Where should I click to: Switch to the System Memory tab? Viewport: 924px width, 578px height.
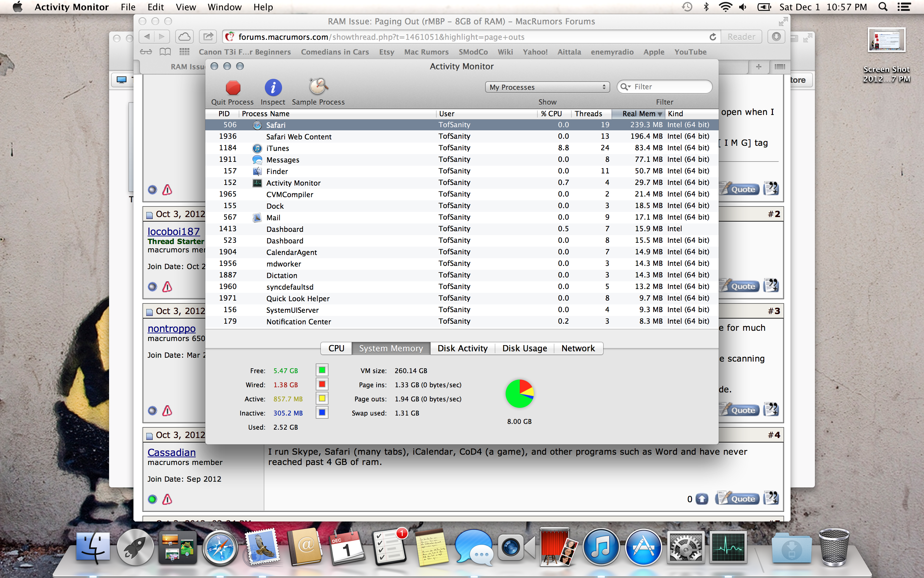[x=390, y=348]
